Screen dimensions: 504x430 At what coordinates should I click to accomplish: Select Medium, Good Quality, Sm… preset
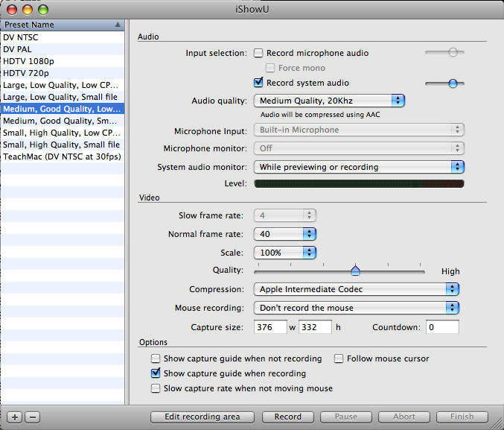(x=63, y=121)
